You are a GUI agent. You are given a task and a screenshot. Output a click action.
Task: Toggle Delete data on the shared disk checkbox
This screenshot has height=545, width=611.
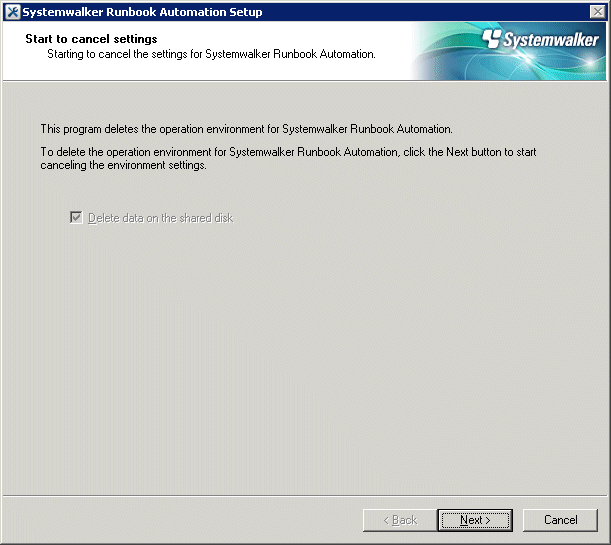click(x=76, y=217)
